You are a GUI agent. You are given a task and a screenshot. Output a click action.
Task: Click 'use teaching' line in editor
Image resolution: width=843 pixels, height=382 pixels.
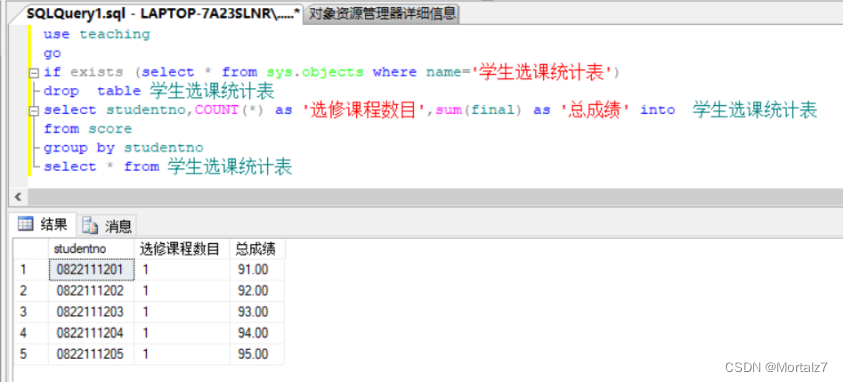click(97, 34)
